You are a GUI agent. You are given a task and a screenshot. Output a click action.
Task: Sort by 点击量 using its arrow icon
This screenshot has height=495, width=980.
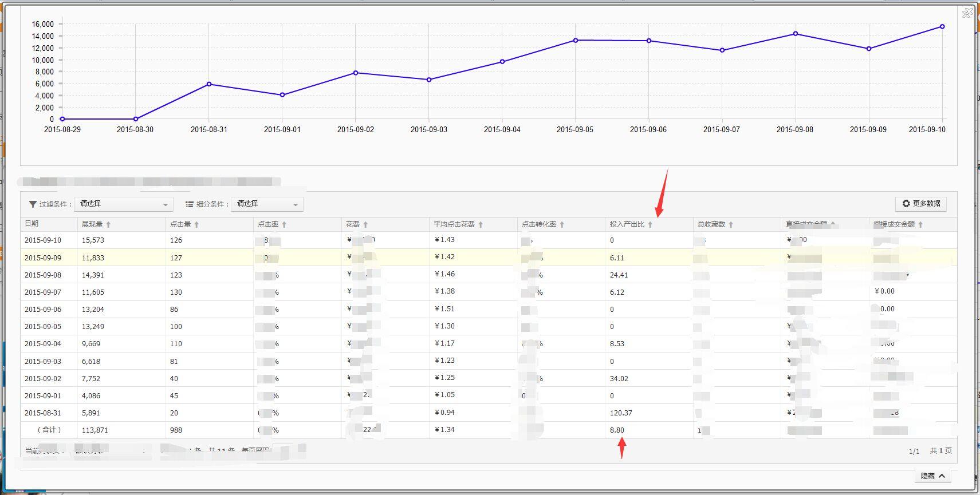point(196,224)
